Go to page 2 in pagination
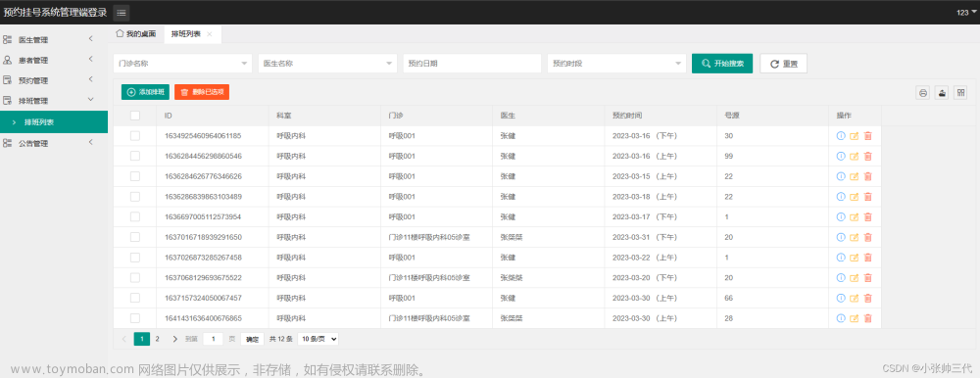The height and width of the screenshot is (378, 980). coord(158,339)
